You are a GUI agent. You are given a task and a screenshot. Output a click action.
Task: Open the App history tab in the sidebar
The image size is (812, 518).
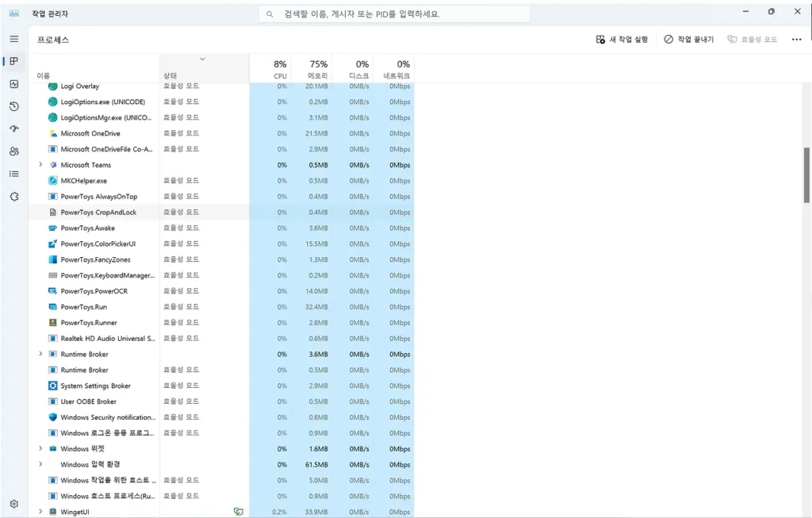14,106
